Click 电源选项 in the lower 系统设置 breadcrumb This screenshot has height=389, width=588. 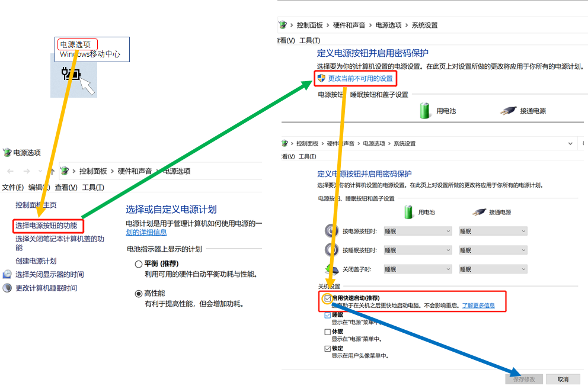(374, 143)
